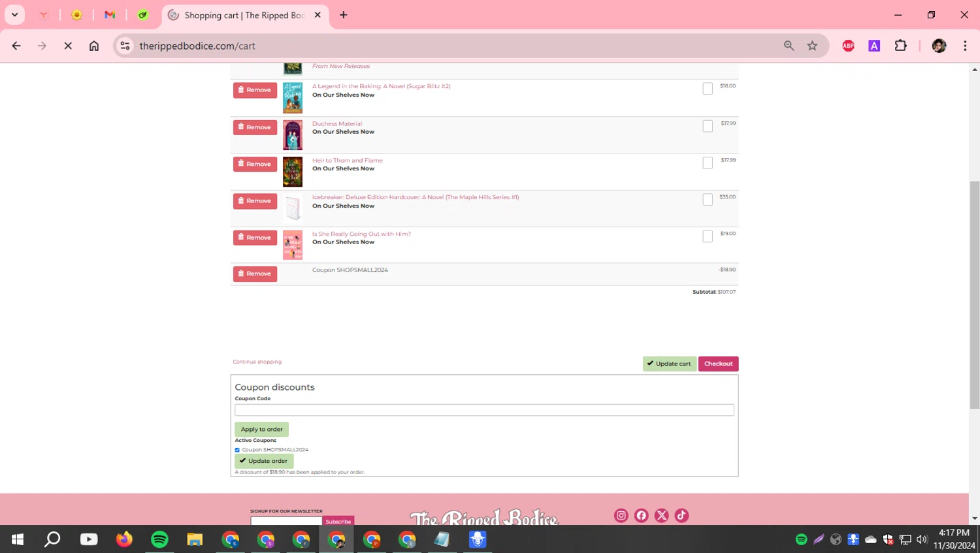The height and width of the screenshot is (553, 980).
Task: Click the page vertical scrollbar thumb
Action: [974, 295]
